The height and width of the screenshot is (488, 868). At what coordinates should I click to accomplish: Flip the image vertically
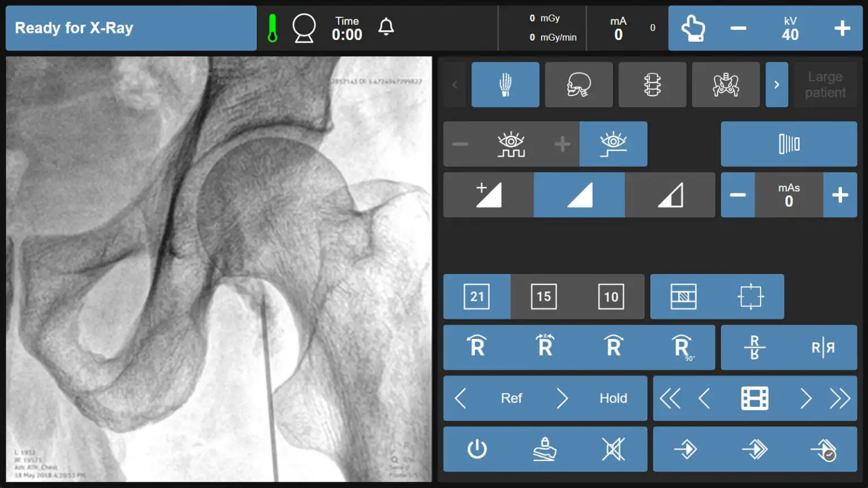tap(754, 347)
